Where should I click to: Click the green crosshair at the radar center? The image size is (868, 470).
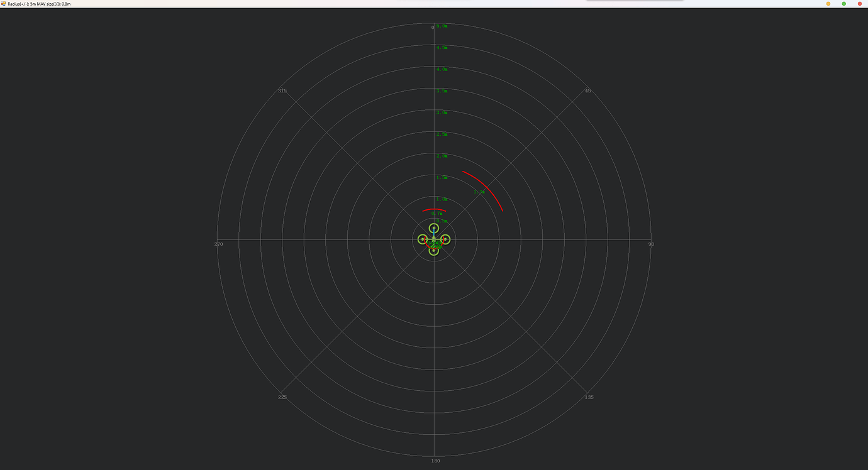434,239
